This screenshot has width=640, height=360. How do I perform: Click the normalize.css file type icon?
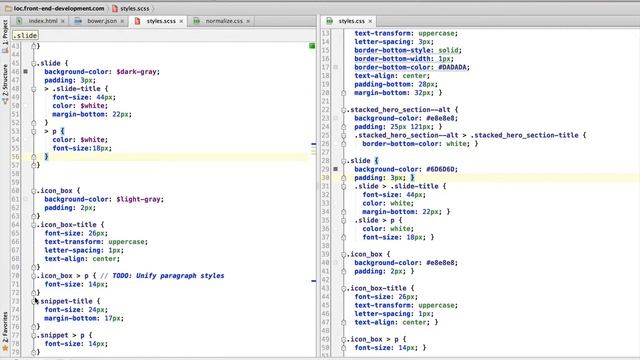(x=197, y=21)
